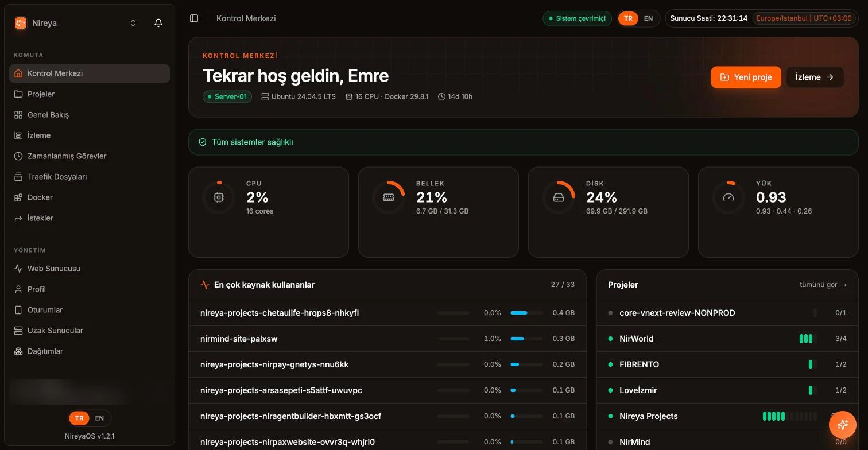
Task: Click the memory bar for nireya-projects-chetaulife-hrqps8-nhkyfl
Action: point(526,313)
